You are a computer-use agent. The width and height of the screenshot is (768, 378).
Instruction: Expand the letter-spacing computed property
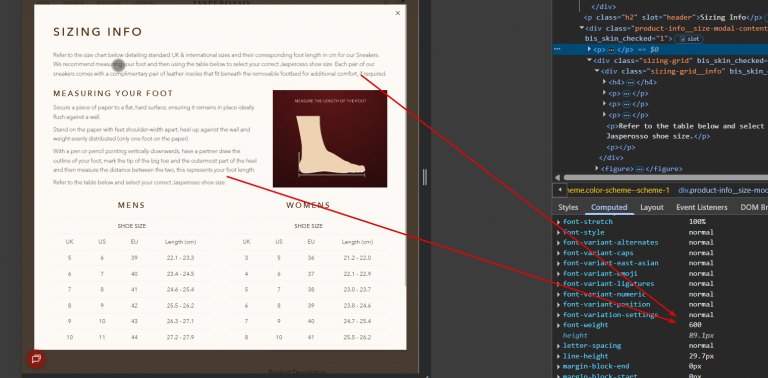pyautogui.click(x=559, y=346)
